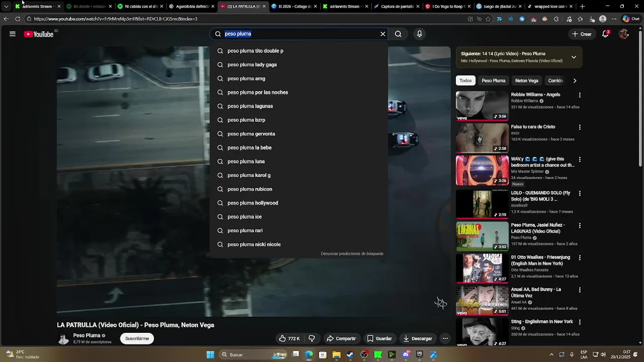Open Robbie Williams - Angels thumbnail
The height and width of the screenshot is (362, 644).
pyautogui.click(x=482, y=106)
